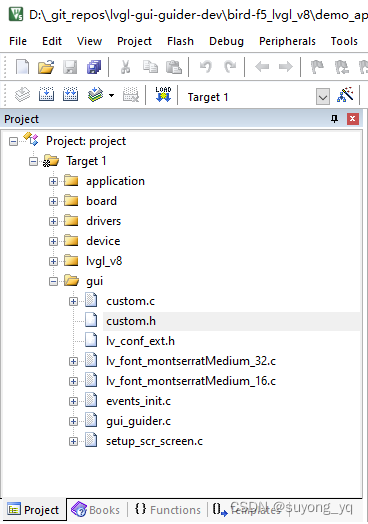Click the New file toolbar icon
368x524 pixels.
click(x=22, y=67)
